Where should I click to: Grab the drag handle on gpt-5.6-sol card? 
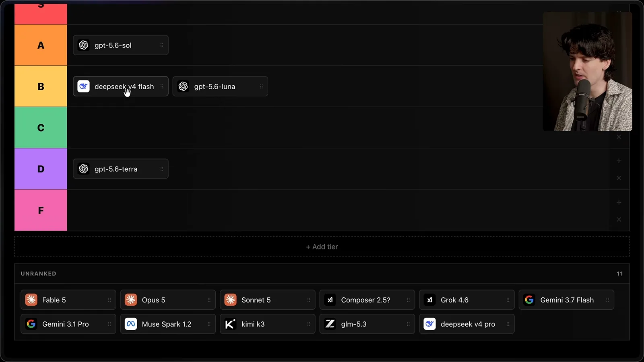162,45
